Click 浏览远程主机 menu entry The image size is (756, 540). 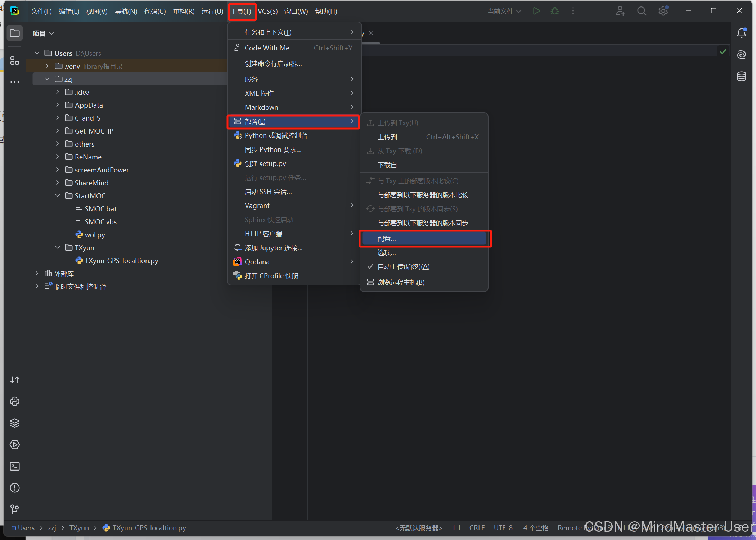(x=401, y=283)
